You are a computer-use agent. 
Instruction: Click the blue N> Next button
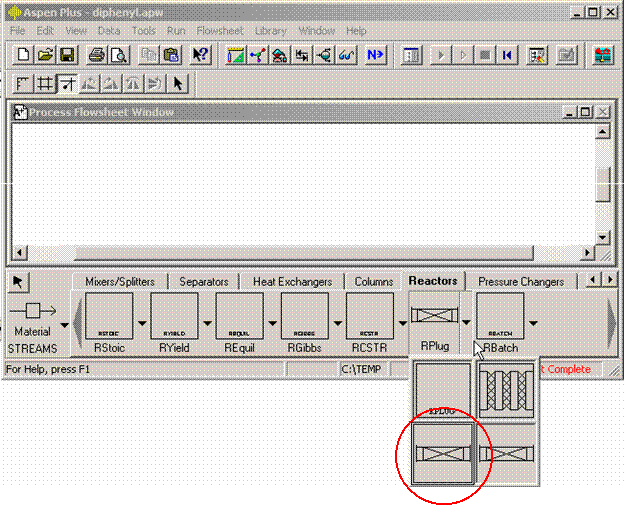(376, 55)
